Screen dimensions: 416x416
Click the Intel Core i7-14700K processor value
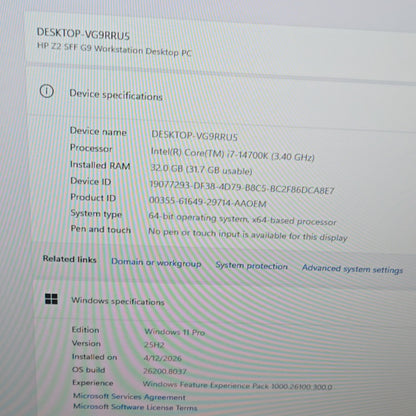tap(233, 154)
